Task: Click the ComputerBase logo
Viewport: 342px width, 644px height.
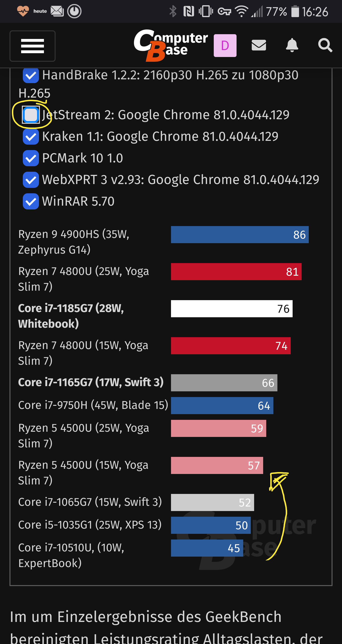Action: 171,45
